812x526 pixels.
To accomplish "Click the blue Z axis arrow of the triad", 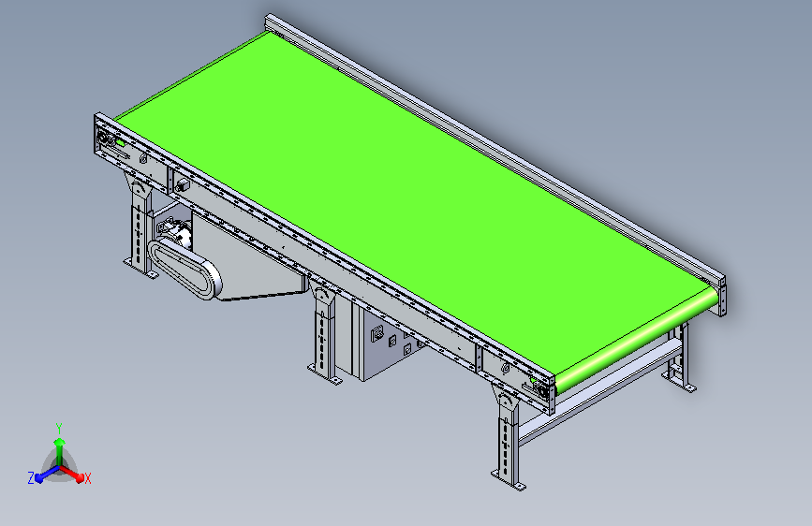I will tap(47, 474).
